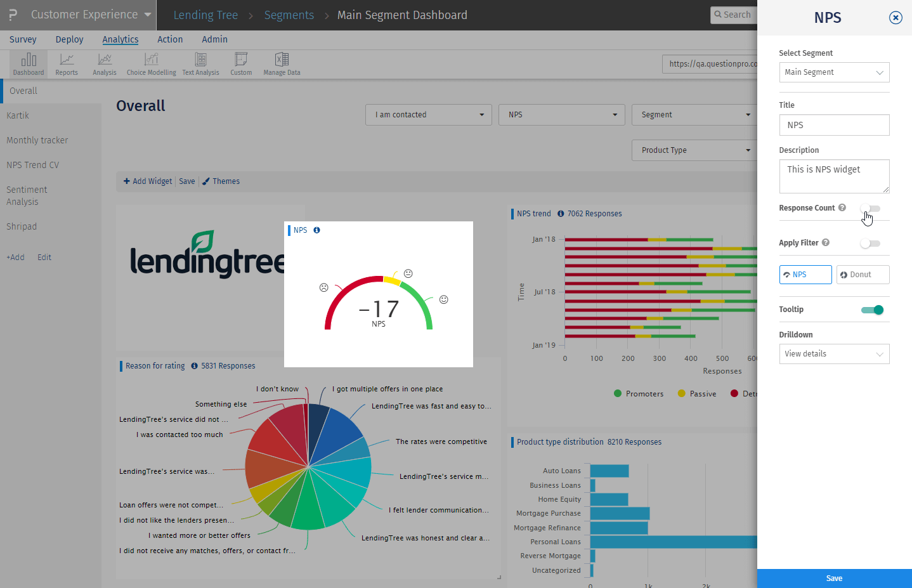This screenshot has height=588, width=912.
Task: Click the Themes paintbrush icon
Action: [205, 181]
